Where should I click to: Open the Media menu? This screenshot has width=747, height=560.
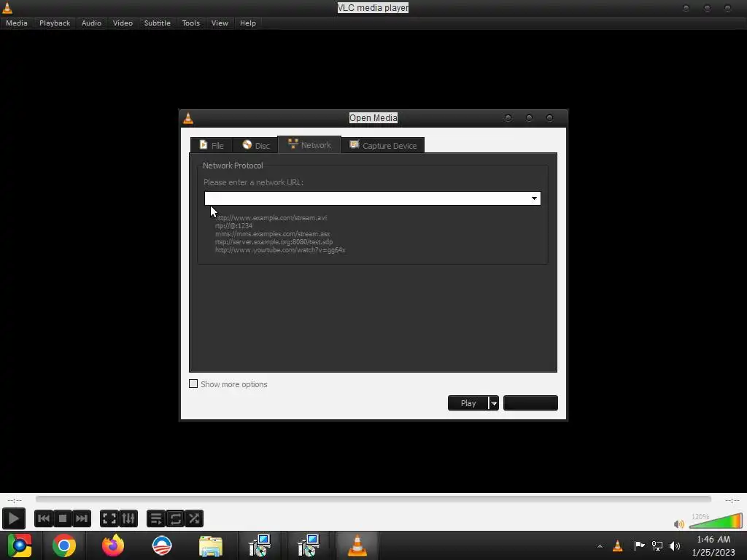pyautogui.click(x=17, y=23)
